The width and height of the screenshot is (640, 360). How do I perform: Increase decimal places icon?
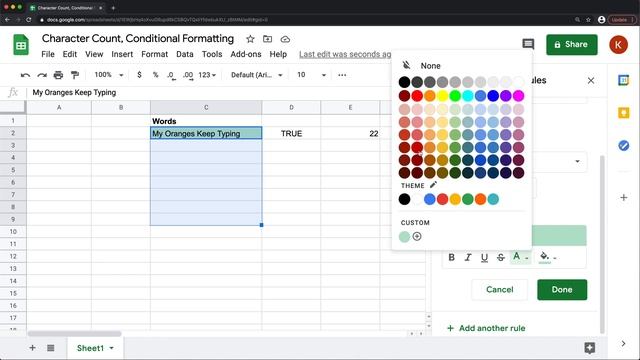coord(188,75)
